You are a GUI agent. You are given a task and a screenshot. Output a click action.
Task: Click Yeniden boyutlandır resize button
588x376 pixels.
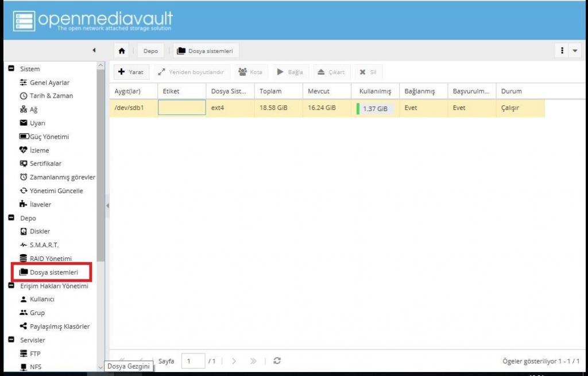pos(191,72)
